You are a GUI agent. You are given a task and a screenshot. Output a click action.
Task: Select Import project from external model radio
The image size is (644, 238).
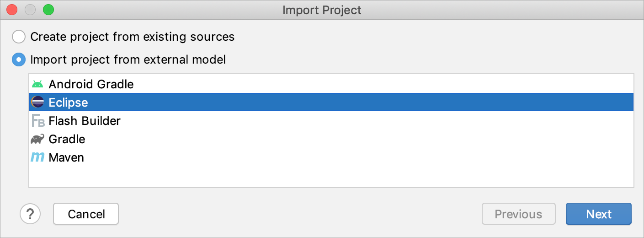[19, 59]
